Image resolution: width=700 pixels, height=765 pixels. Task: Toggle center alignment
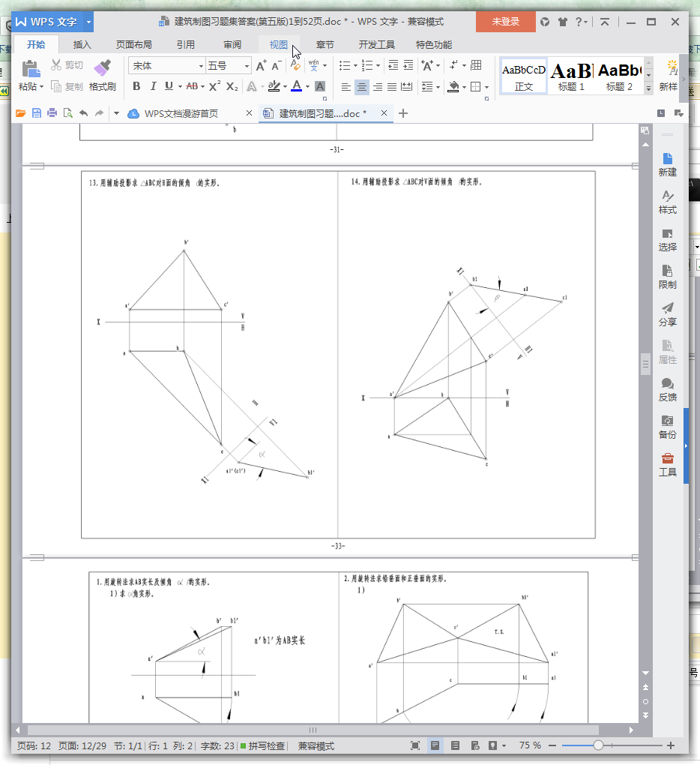362,87
